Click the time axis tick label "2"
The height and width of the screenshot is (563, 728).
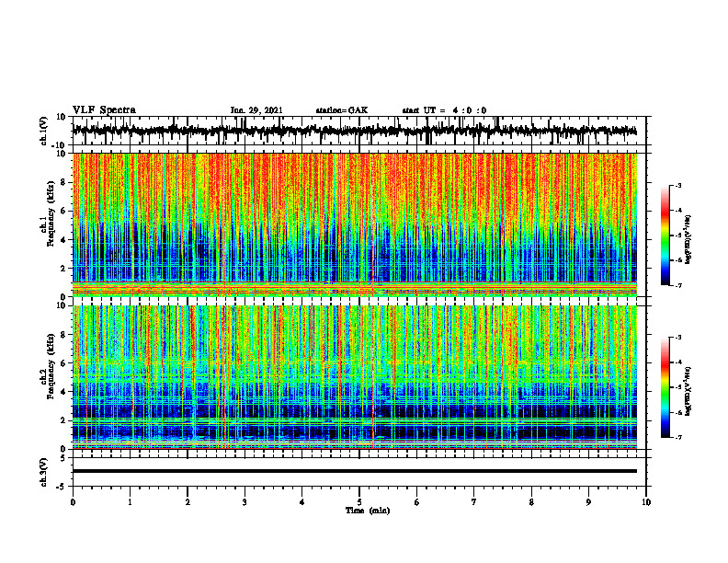(x=188, y=502)
